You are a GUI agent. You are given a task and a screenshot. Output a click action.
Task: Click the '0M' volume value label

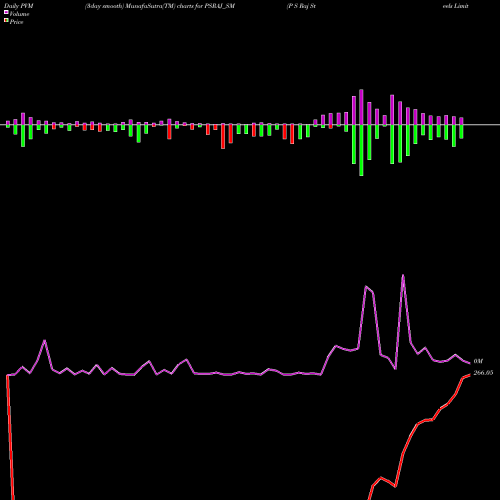click(x=478, y=361)
